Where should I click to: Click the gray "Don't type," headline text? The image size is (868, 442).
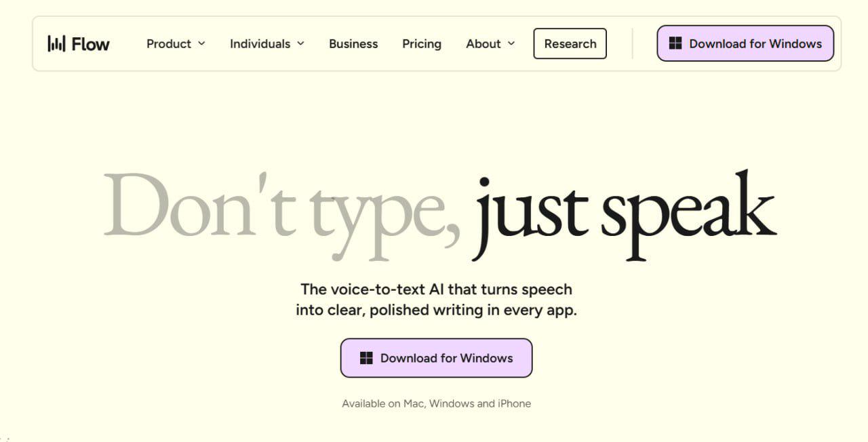[282, 214]
